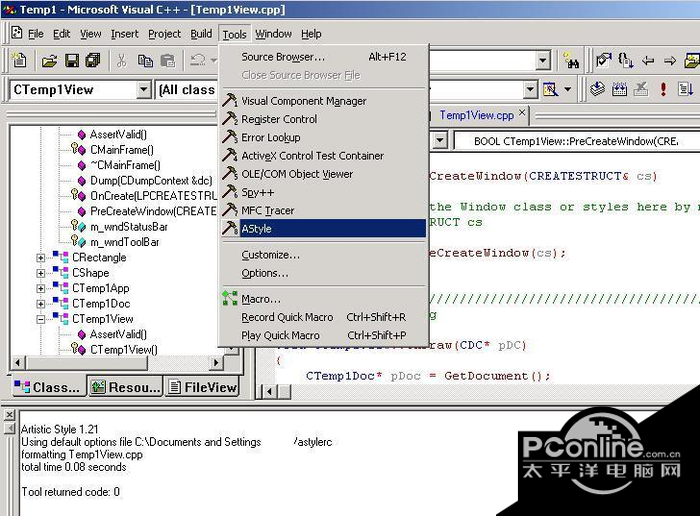Open the Help menu
Screen dimensions: 700x516
point(311,34)
